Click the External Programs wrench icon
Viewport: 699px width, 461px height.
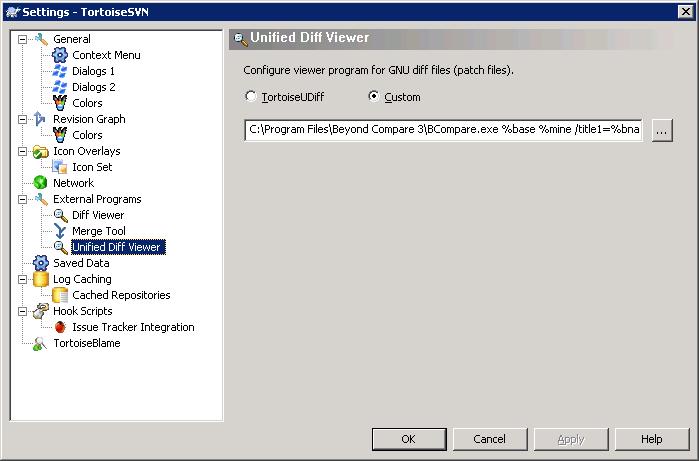41,199
